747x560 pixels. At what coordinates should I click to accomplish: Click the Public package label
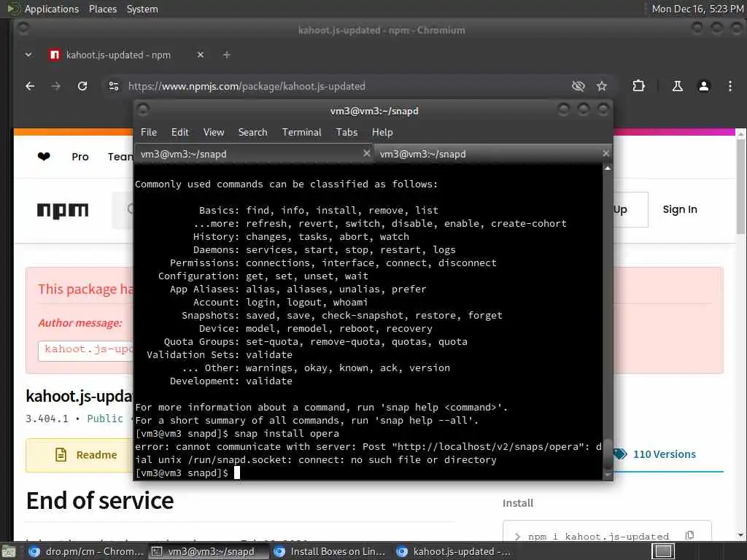coord(105,419)
